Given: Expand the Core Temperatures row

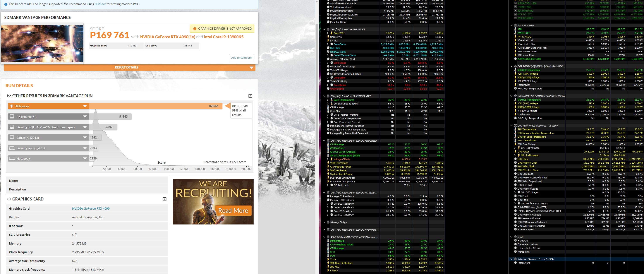Looking at the screenshot, I should coord(328,100).
